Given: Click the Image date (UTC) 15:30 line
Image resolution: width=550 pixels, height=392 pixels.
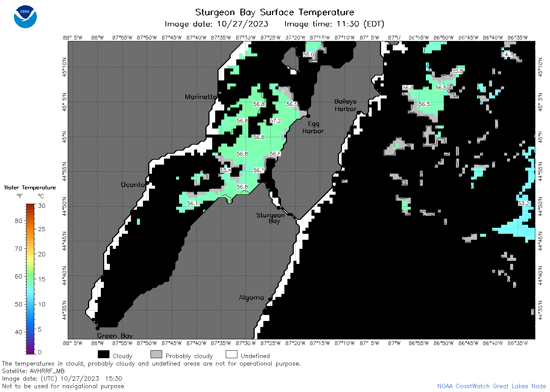Looking at the screenshot, I should [x=62, y=378].
